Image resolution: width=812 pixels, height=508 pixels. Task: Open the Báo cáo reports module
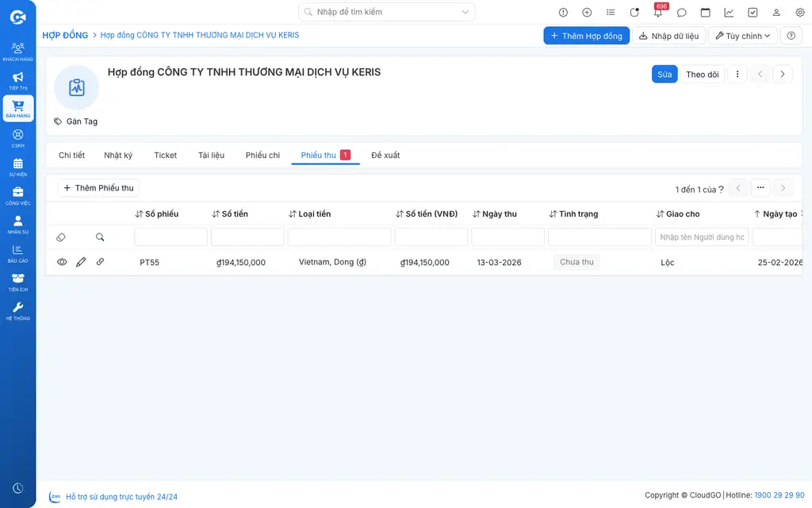(x=17, y=253)
